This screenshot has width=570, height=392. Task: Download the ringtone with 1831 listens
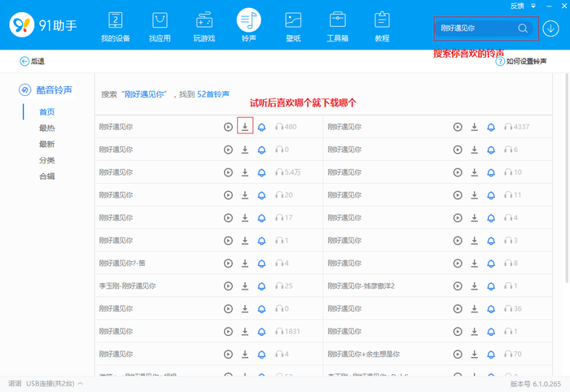coord(245,331)
